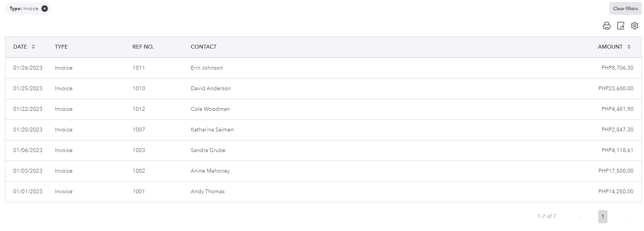This screenshot has height=231, width=644.
Task: Click the Contact column header
Action: tap(203, 47)
